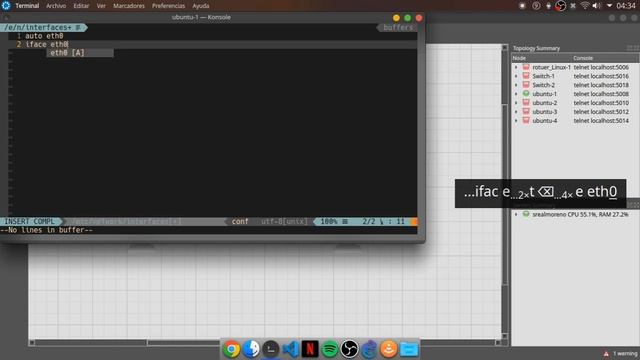
Task: Open the Ayuda menu
Action: (x=201, y=6)
